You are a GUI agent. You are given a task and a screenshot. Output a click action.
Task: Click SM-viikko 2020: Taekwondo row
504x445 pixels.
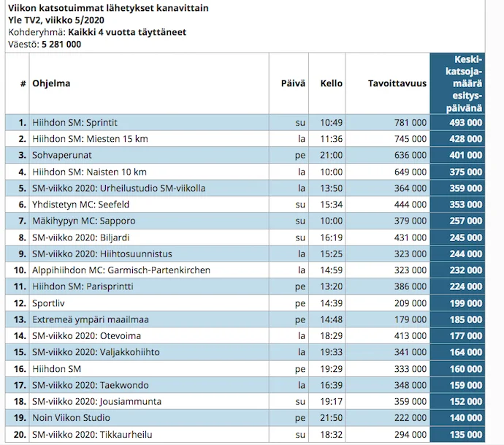coord(91,385)
